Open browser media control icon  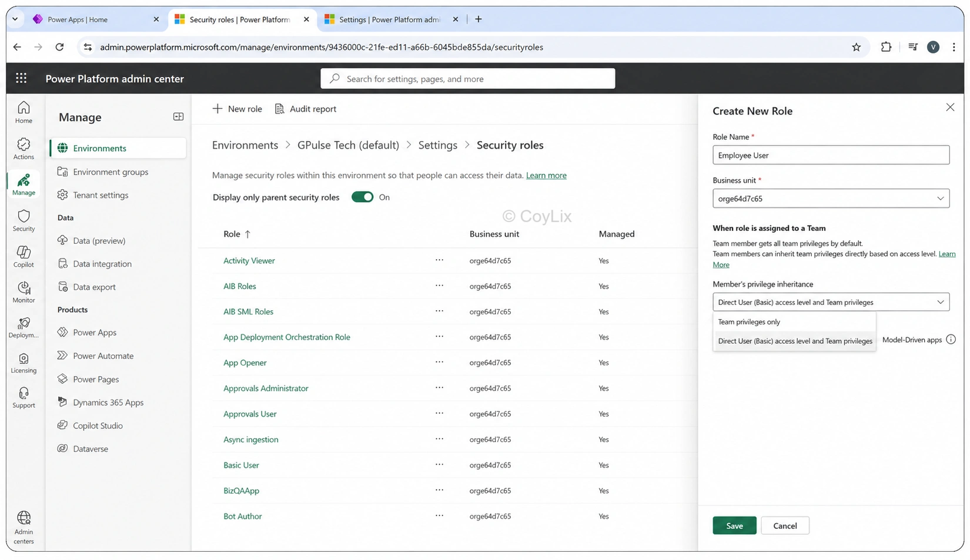point(912,47)
